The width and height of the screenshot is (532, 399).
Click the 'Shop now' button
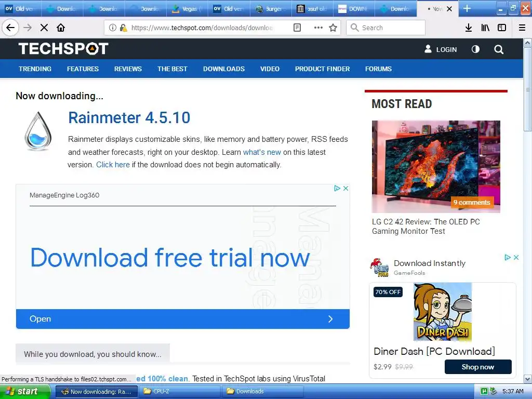pyautogui.click(x=478, y=367)
